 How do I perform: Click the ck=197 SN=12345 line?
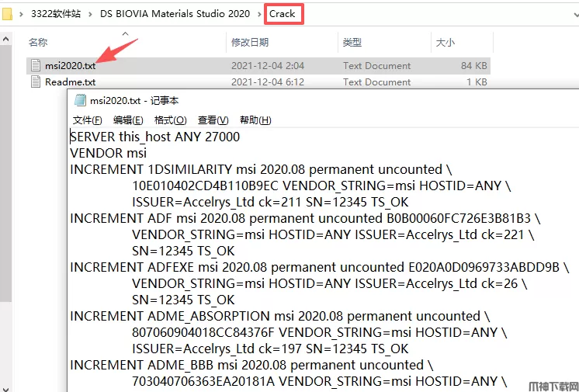[x=270, y=349]
